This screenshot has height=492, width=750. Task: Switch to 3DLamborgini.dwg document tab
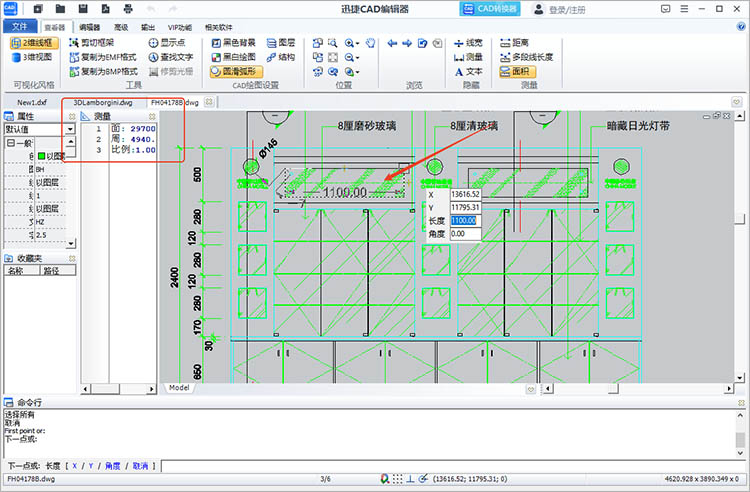click(103, 102)
